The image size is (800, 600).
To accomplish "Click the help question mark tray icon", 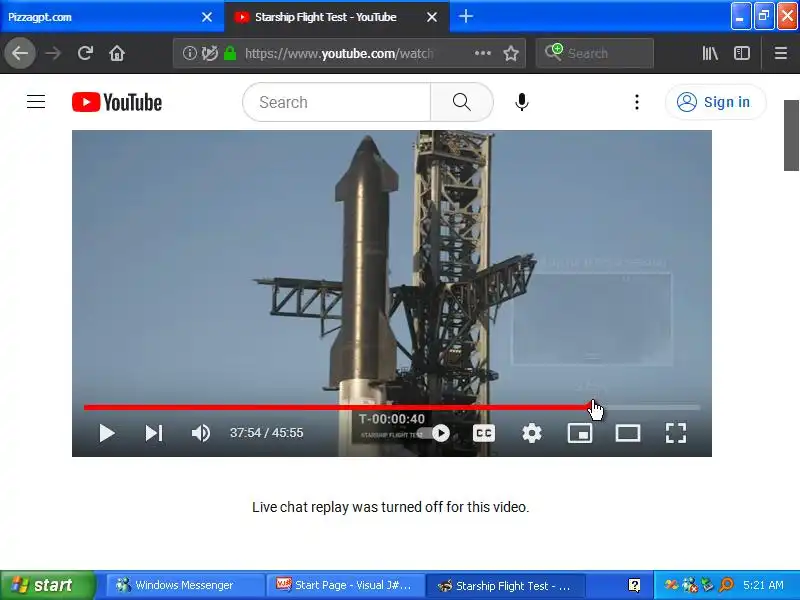I will [634, 585].
